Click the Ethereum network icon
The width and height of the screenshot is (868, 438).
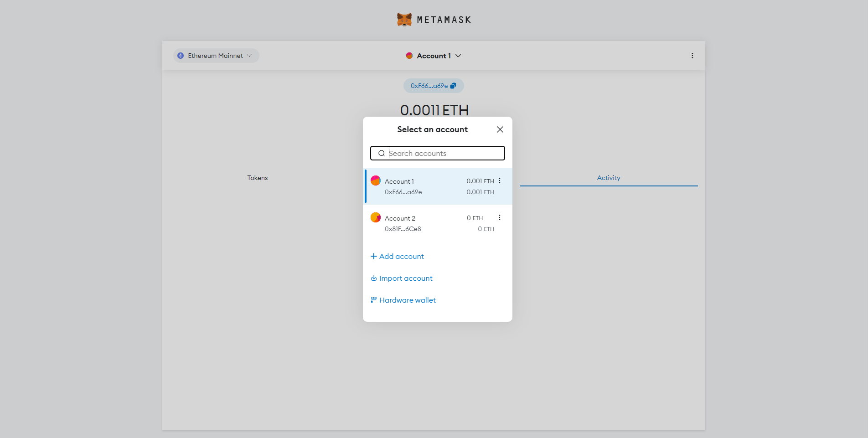tap(181, 56)
